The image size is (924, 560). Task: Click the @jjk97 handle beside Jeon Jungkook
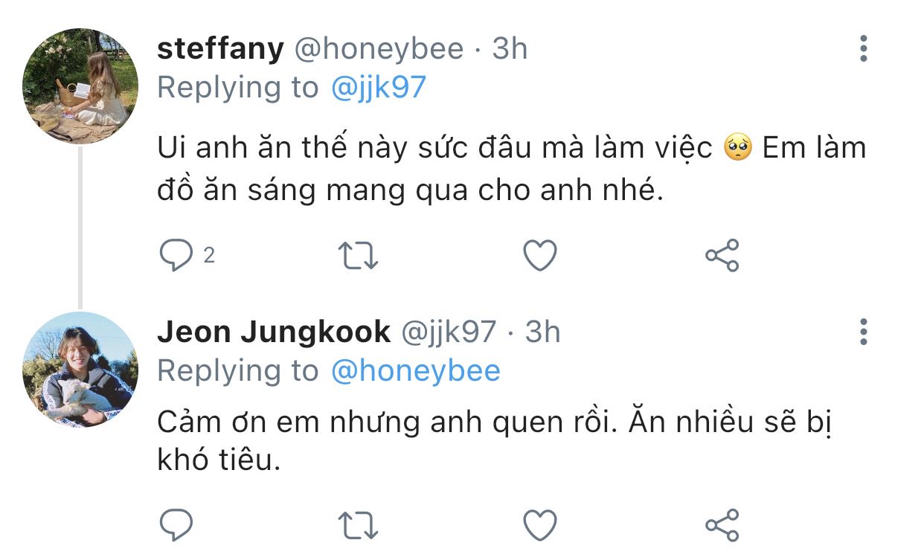(449, 332)
